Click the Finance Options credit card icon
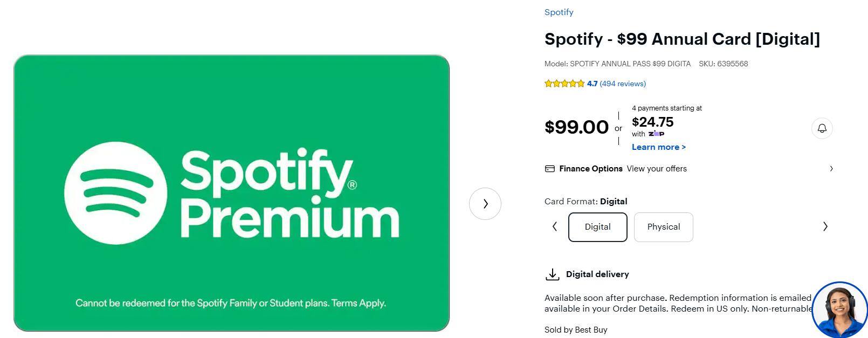Screen dimensions: 868x338 coord(550,169)
